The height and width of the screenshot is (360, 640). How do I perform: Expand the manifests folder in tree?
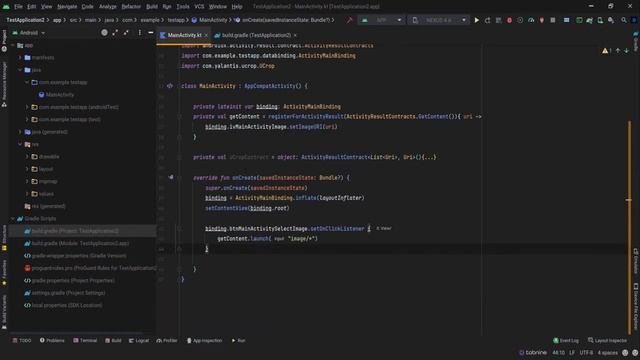20,58
